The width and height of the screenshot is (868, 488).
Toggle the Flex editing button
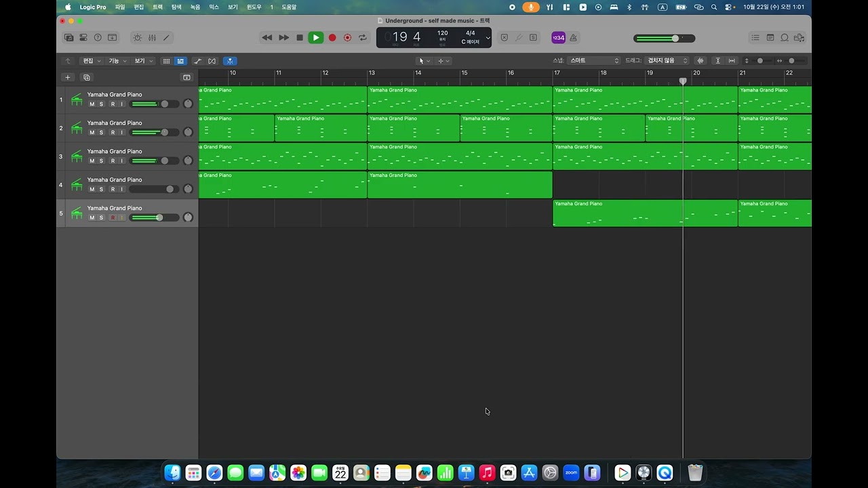tap(212, 61)
